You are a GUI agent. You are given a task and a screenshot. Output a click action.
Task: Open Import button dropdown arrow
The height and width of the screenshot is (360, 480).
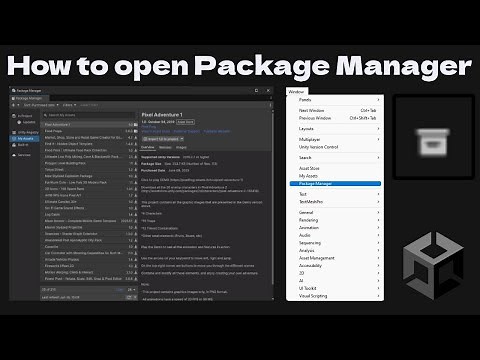click(182, 139)
